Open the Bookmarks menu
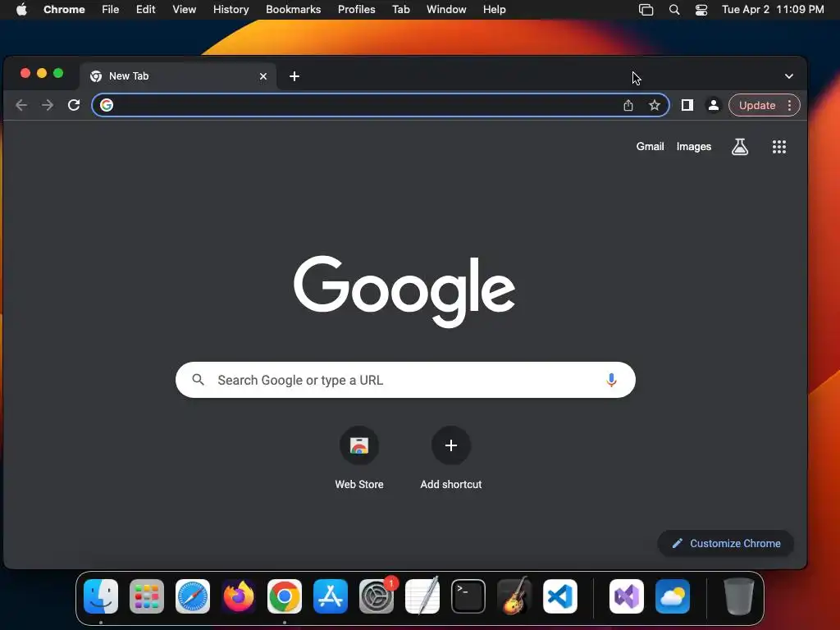This screenshot has width=840, height=630. (294, 9)
